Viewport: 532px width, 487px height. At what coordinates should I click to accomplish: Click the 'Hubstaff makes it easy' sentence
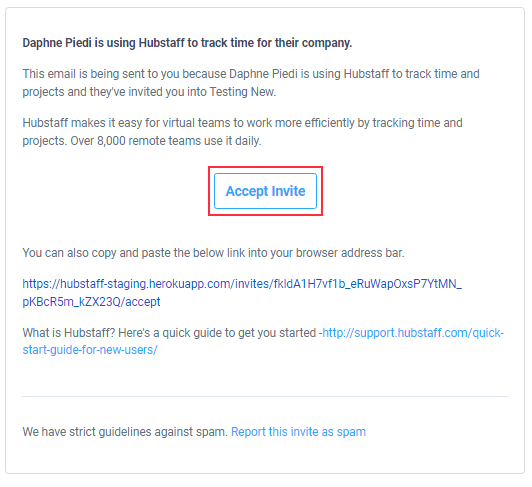coord(242,131)
